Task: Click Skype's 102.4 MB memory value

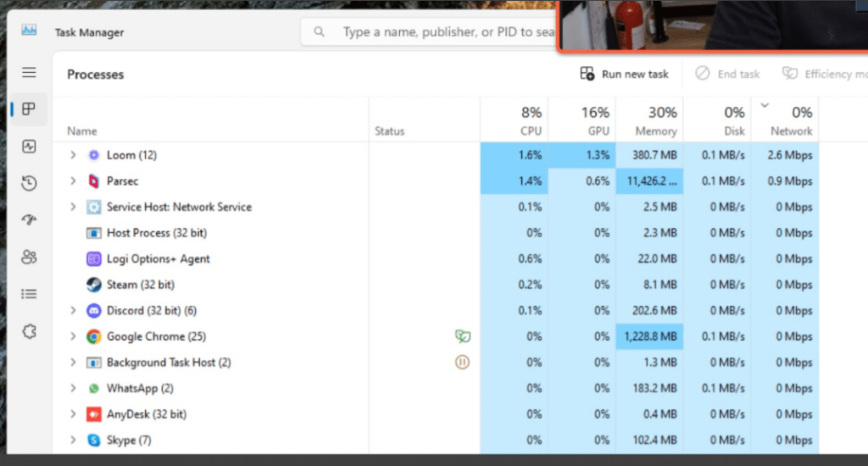Action: [x=655, y=440]
